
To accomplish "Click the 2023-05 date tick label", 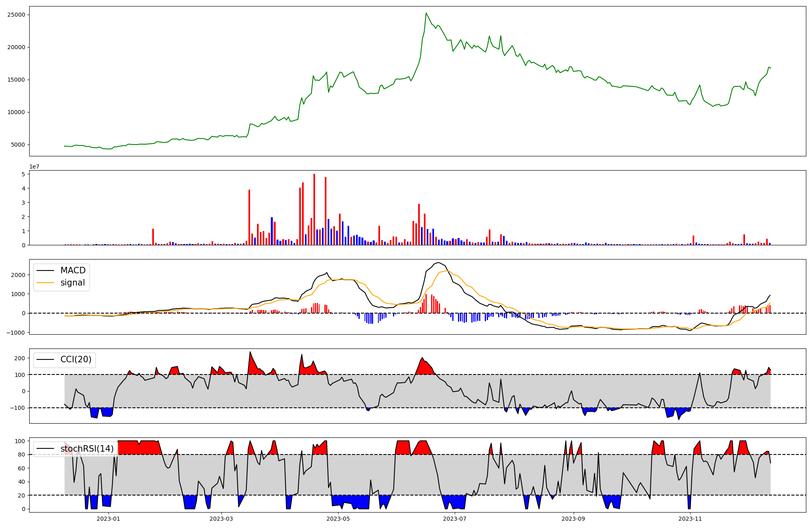I will [x=338, y=519].
